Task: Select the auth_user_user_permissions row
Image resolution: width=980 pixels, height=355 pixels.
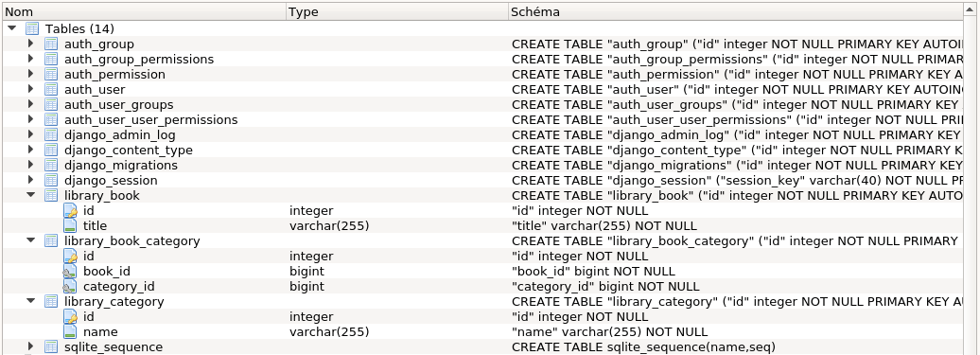Action: [481, 119]
